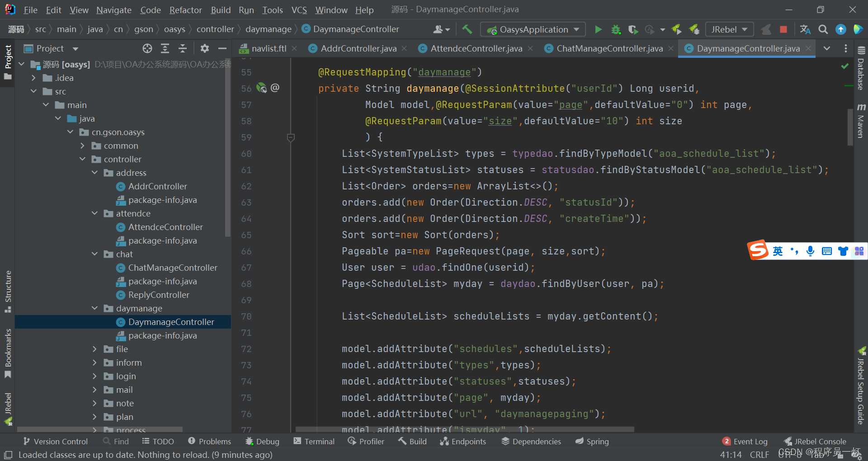Viewport: 868px width, 461px height.
Task: Open Event Log panel
Action: (745, 441)
